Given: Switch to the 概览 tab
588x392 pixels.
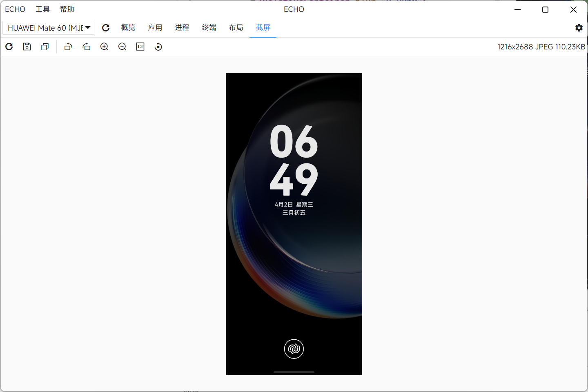Looking at the screenshot, I should tap(128, 28).
